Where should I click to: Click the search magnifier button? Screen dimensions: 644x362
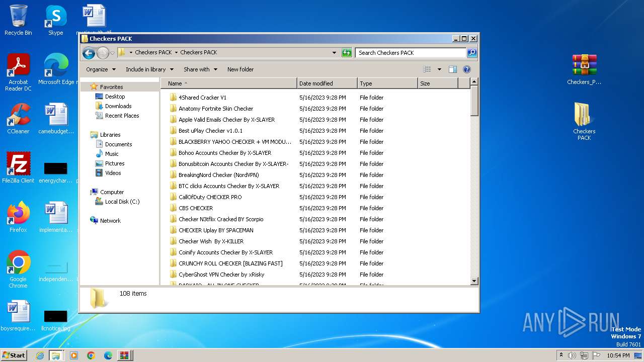pyautogui.click(x=471, y=53)
